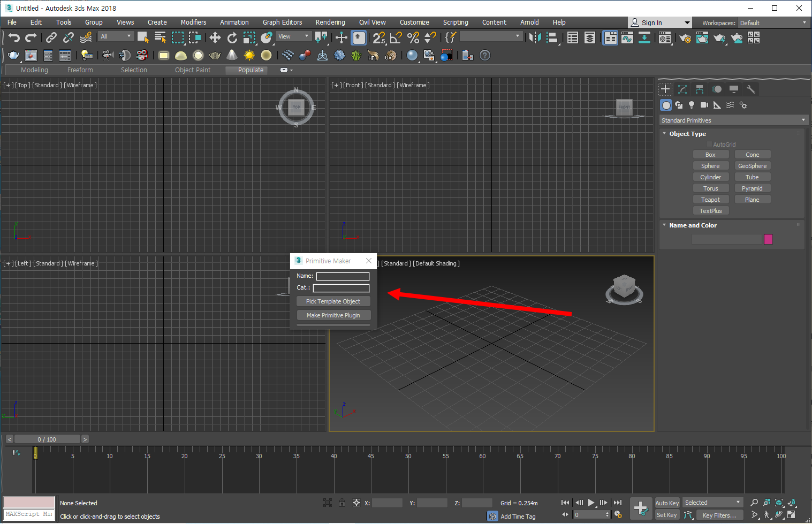This screenshot has width=812, height=524.
Task: Undo the last action
Action: click(14, 37)
